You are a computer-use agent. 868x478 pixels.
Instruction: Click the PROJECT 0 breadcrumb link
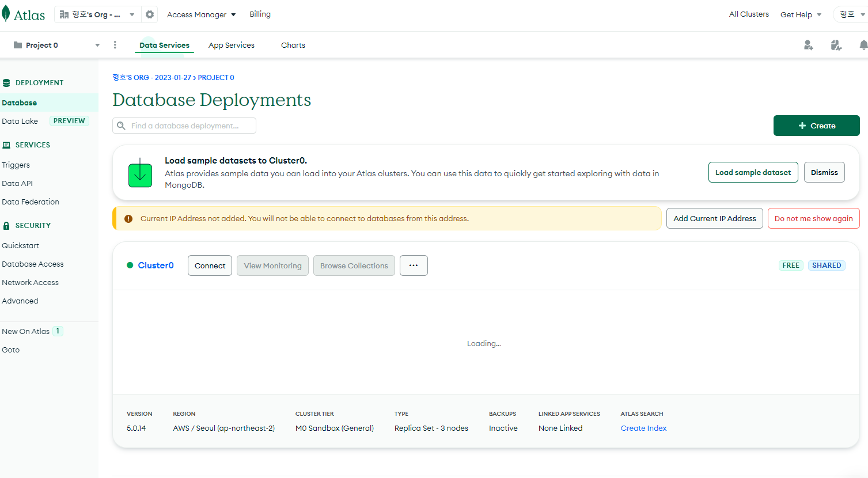[x=216, y=77]
